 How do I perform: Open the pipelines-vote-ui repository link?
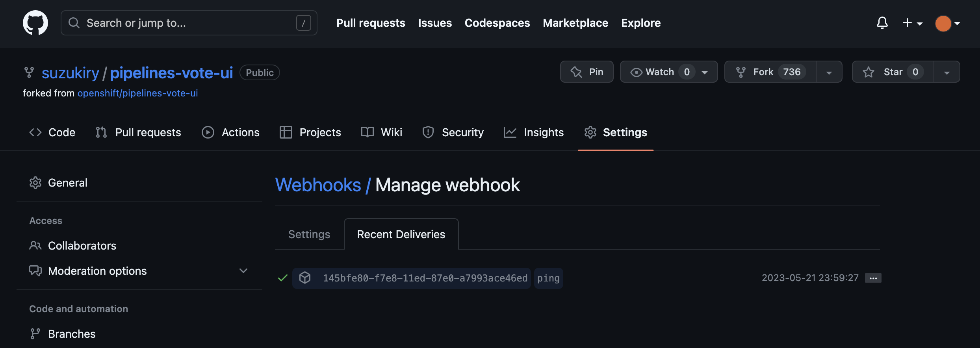pos(171,73)
